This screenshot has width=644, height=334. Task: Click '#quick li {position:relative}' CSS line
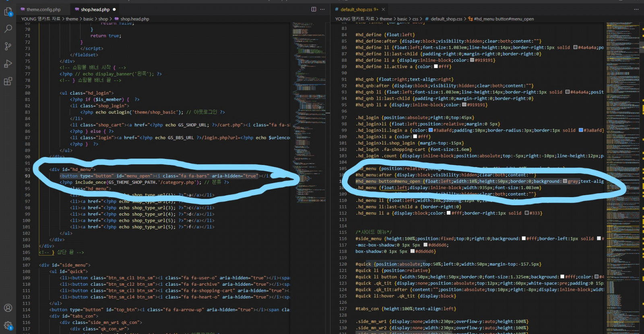pyautogui.click(x=392, y=271)
